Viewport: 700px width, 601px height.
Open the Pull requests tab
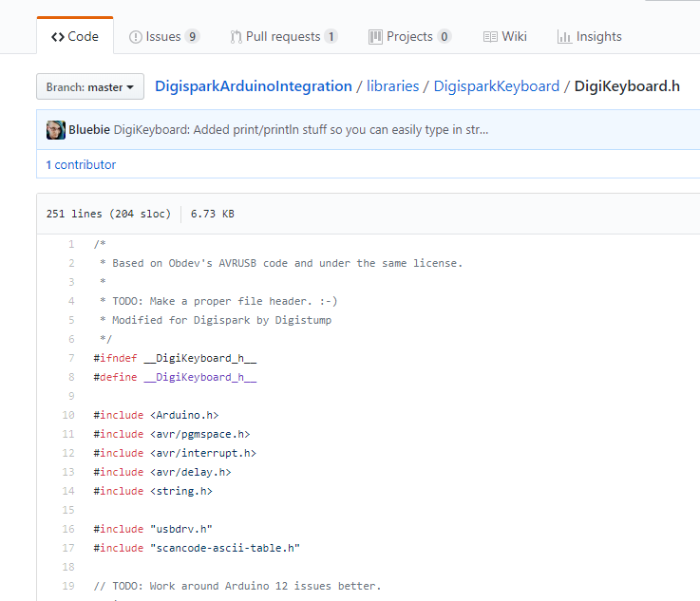click(283, 37)
